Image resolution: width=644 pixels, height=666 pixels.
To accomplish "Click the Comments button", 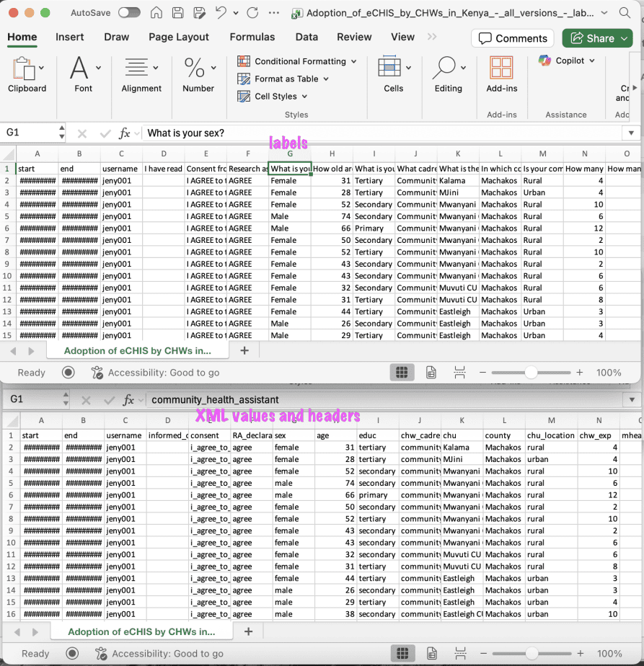I will point(512,38).
